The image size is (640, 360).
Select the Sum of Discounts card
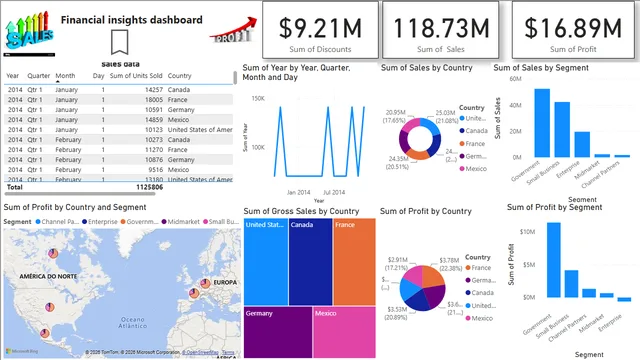click(x=320, y=30)
